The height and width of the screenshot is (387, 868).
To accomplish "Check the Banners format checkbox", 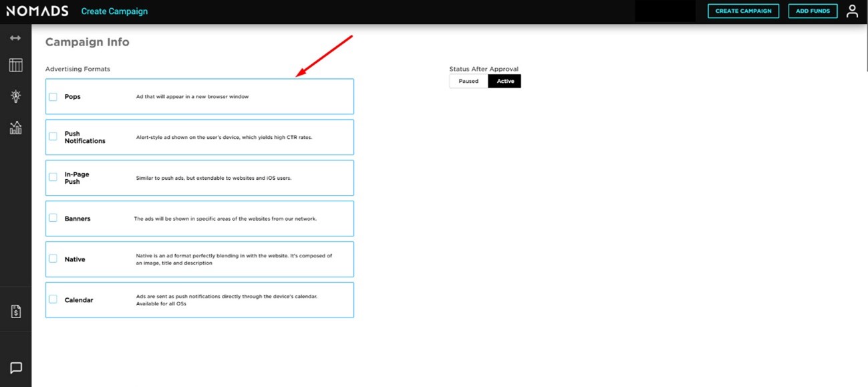I will pos(53,218).
